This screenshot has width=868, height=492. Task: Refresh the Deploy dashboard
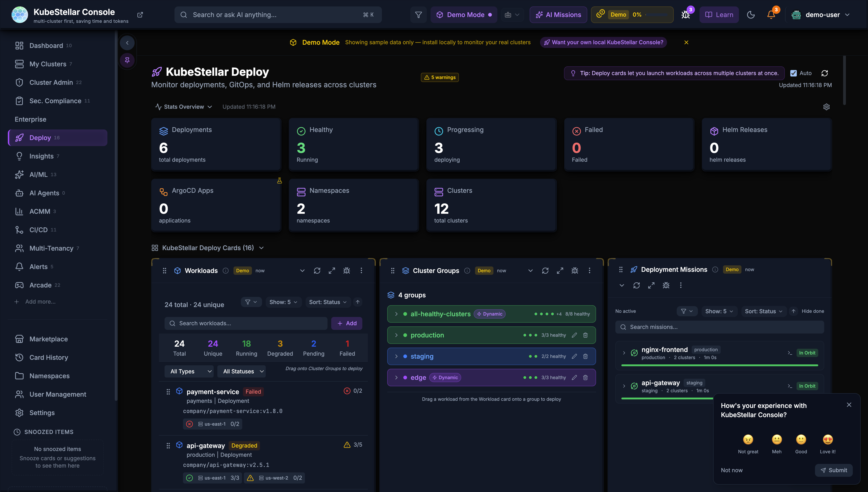click(825, 73)
